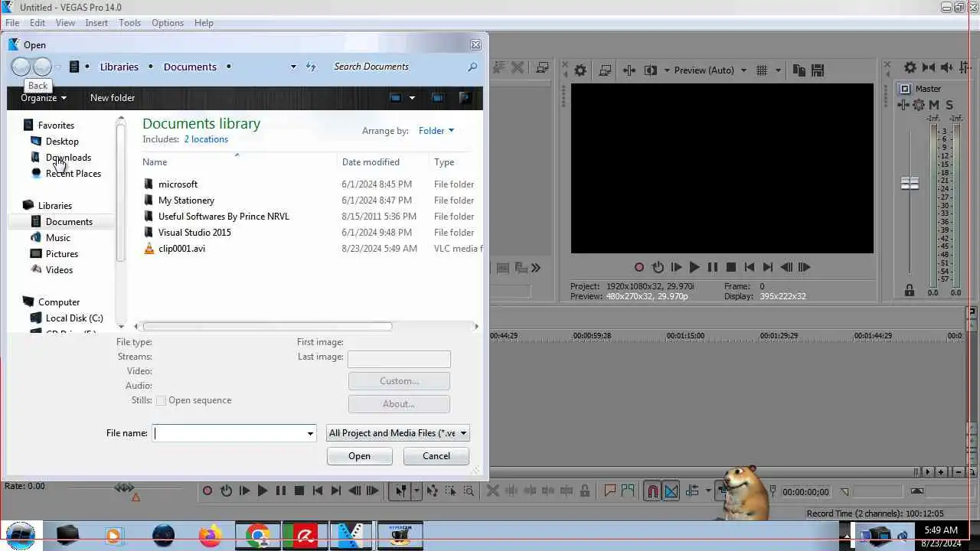Click Downmix Output icon in Master Bus
980x551 pixels.
tap(929, 68)
